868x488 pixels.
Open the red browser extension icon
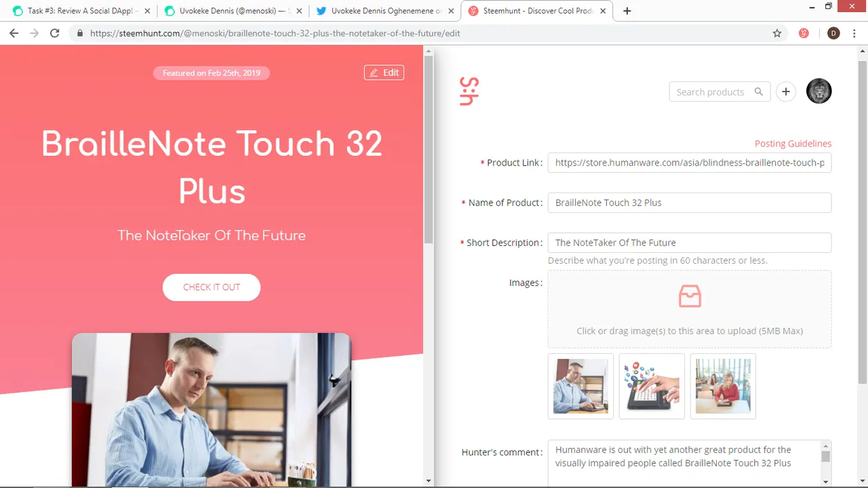point(804,33)
